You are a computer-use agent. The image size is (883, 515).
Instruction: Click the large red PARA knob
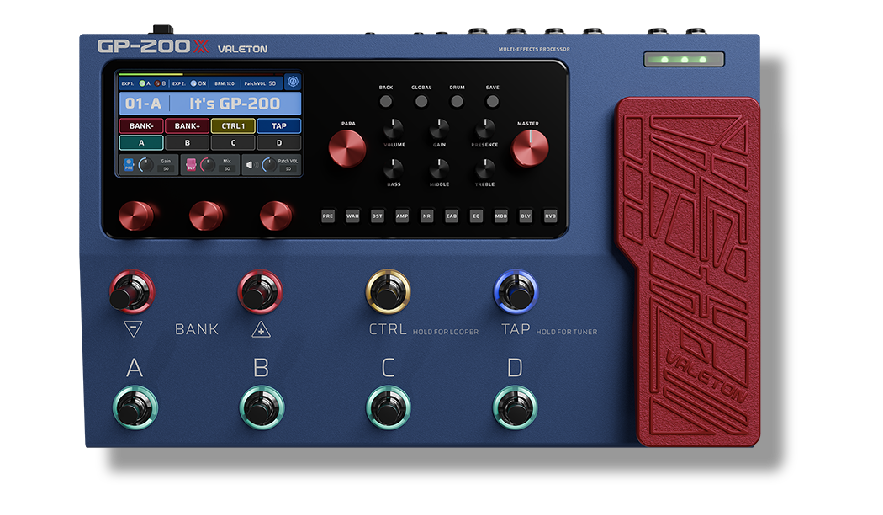pos(347,149)
